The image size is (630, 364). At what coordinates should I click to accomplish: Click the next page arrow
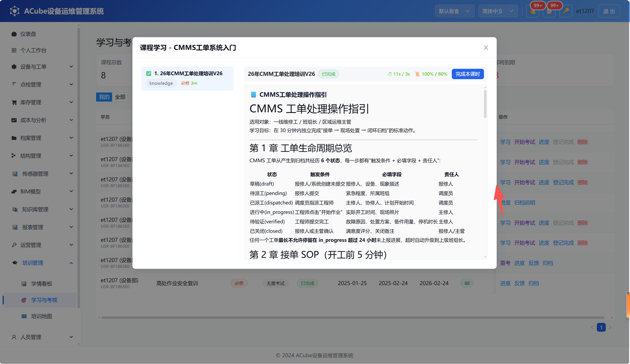point(610,327)
